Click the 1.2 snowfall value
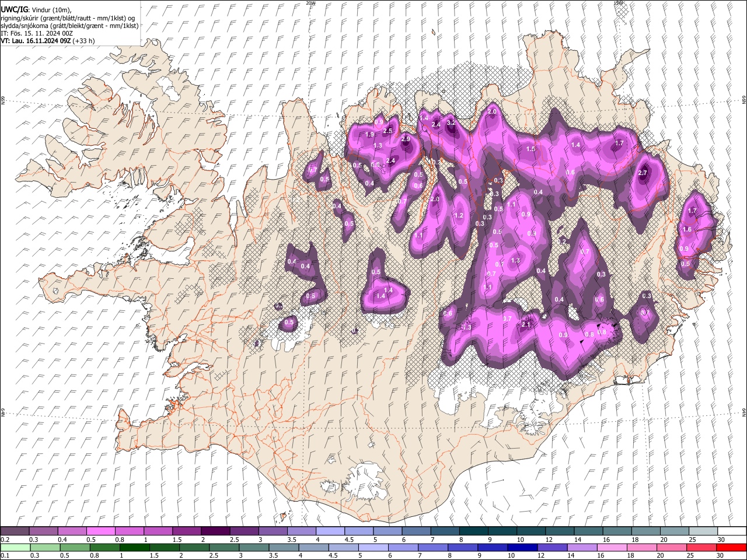Screen dimensions: 747x560 459,216
